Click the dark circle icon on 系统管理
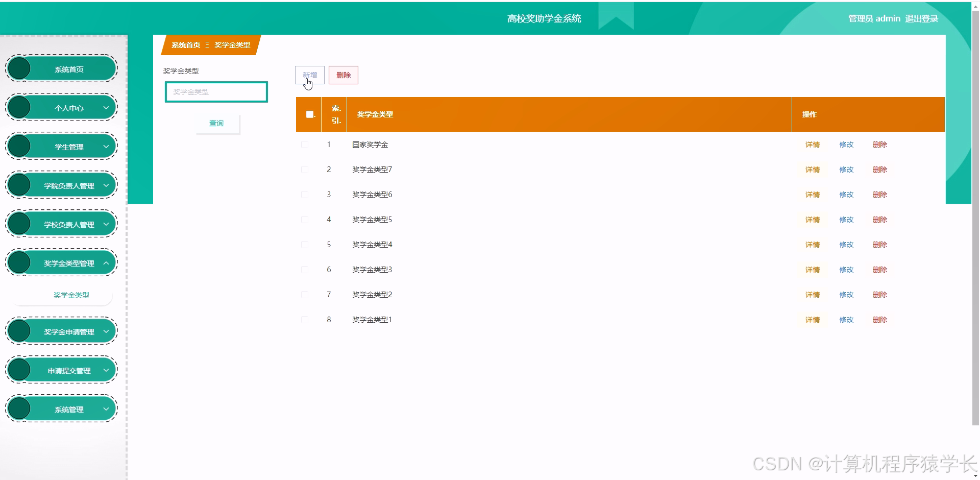 coord(19,409)
